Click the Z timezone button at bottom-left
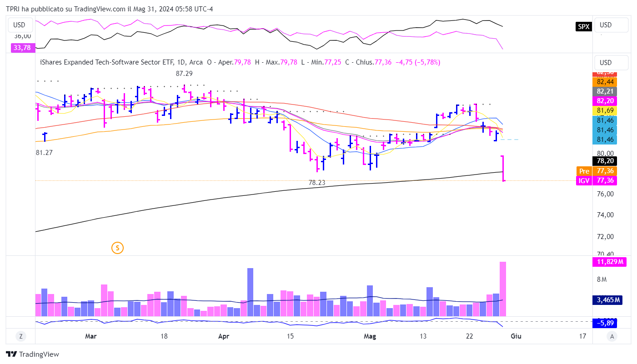Screen dimensions: 637x364 (20, 336)
